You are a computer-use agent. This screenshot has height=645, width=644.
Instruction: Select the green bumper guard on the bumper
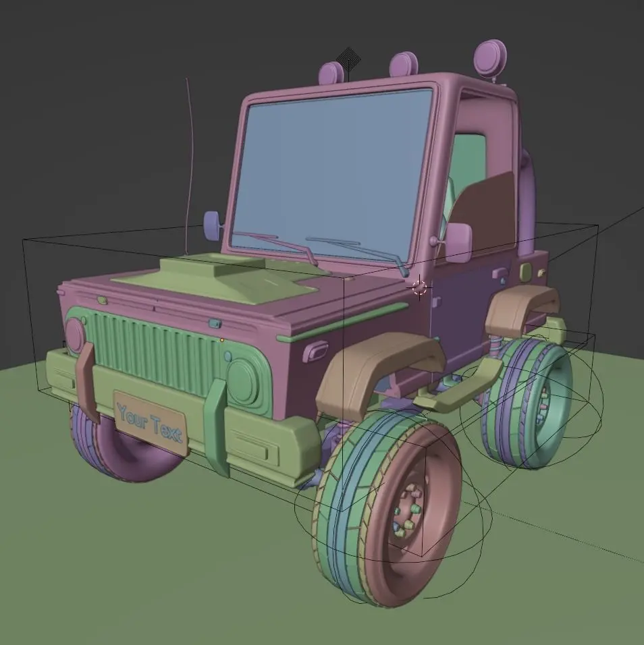tap(215, 428)
